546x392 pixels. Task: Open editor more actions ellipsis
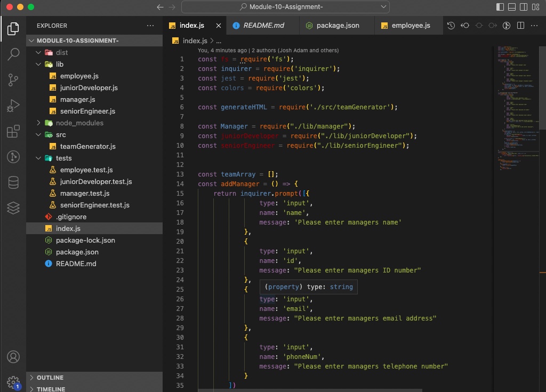[x=534, y=26]
